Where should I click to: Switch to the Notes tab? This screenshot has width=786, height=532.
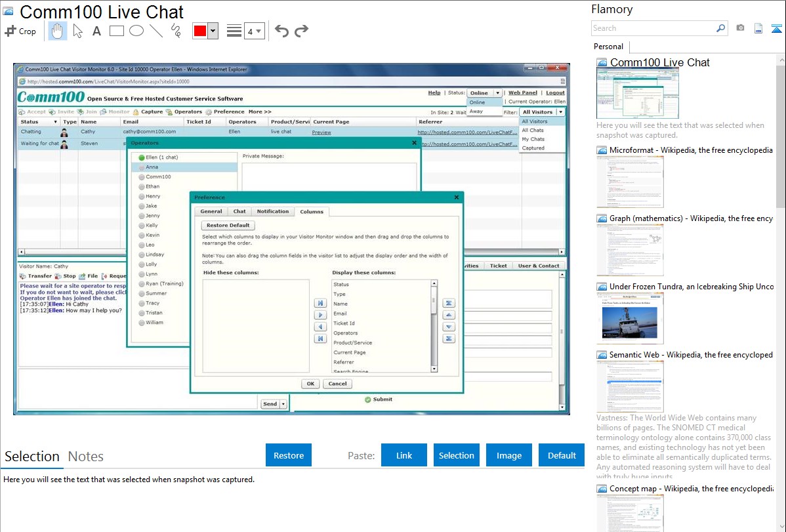[x=86, y=457]
